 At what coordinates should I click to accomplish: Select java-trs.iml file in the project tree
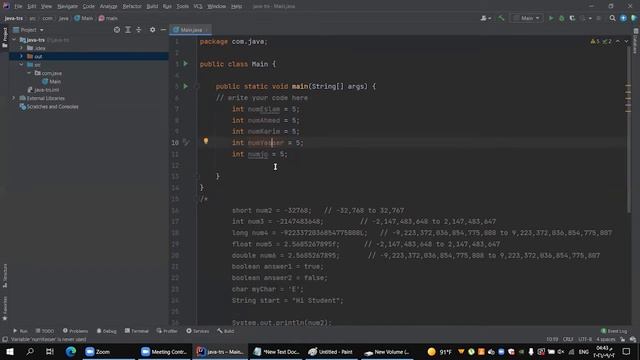pos(43,90)
